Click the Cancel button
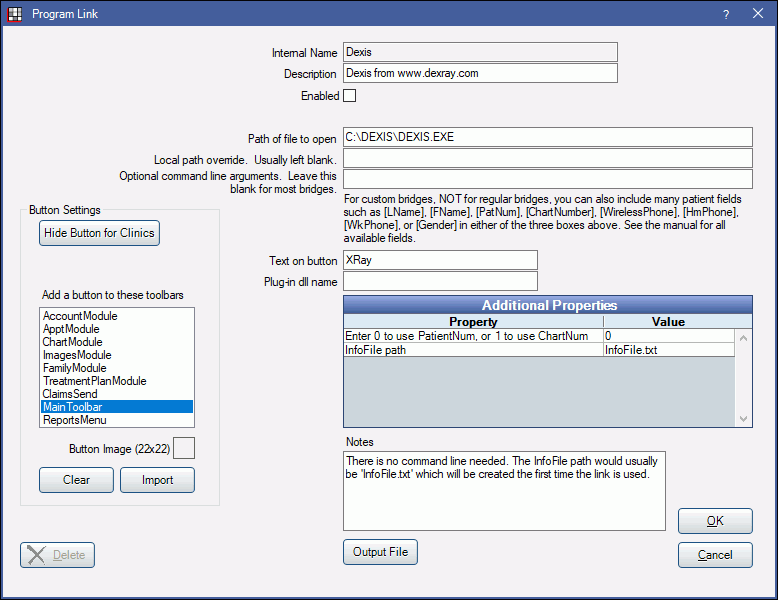Screen dimensions: 778x600 point(715,555)
